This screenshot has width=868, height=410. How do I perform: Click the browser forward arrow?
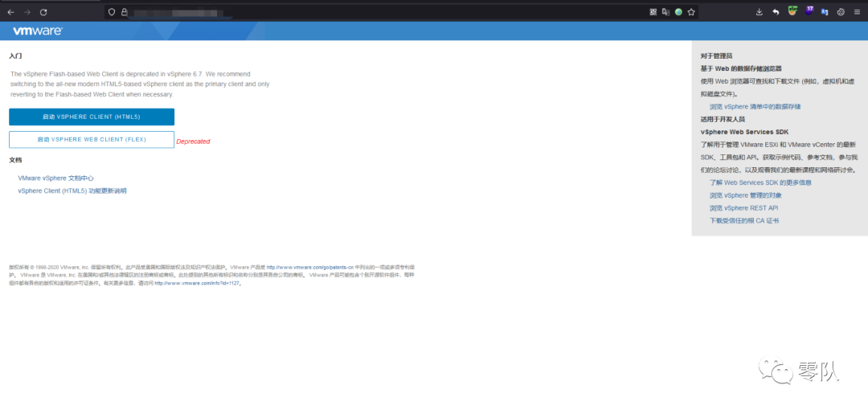pyautogui.click(x=27, y=11)
